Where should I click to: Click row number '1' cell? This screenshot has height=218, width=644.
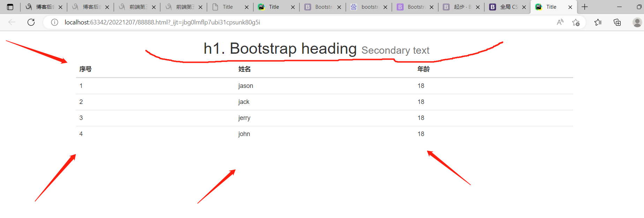pyautogui.click(x=81, y=86)
